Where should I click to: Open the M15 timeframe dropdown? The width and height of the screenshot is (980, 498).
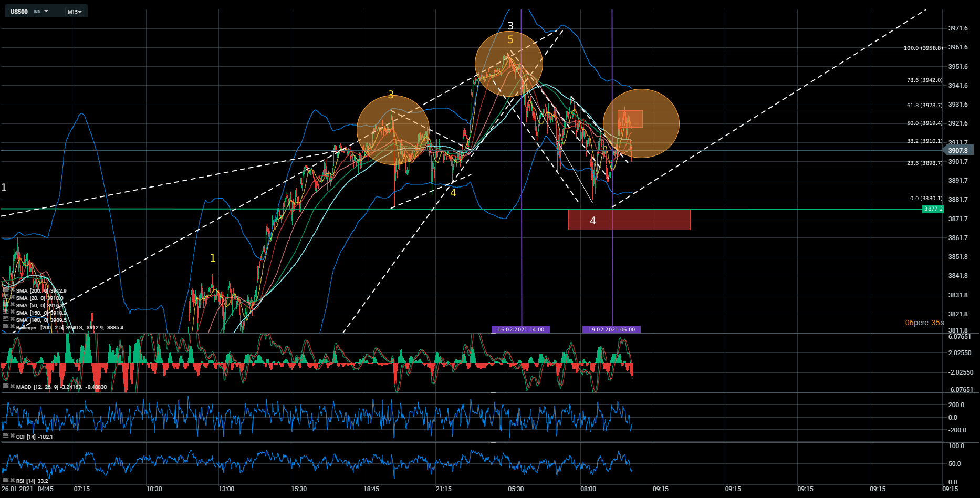(75, 12)
